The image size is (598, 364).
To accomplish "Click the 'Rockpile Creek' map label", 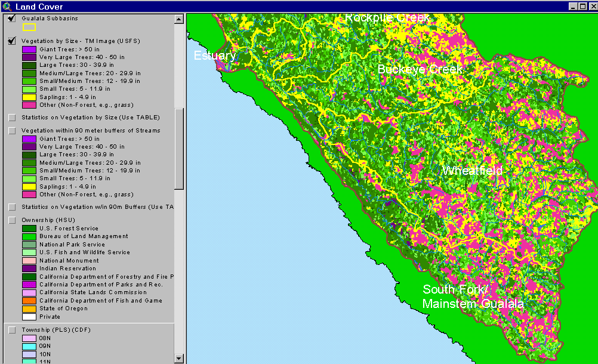I will [x=387, y=17].
